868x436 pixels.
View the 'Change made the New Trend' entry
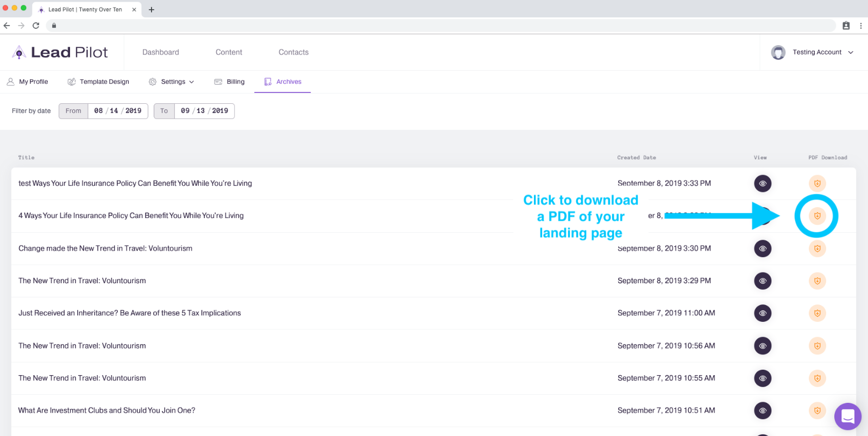pyautogui.click(x=763, y=248)
